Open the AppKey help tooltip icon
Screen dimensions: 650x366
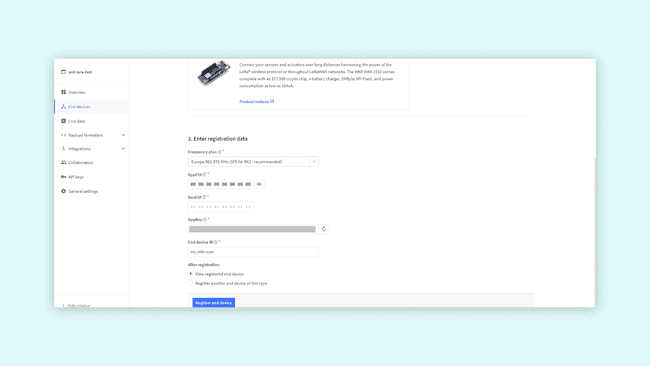point(205,220)
